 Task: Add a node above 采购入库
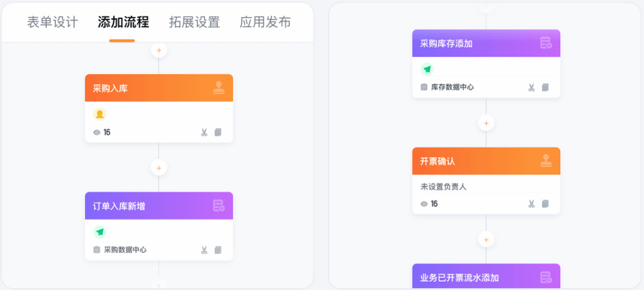coord(159,50)
